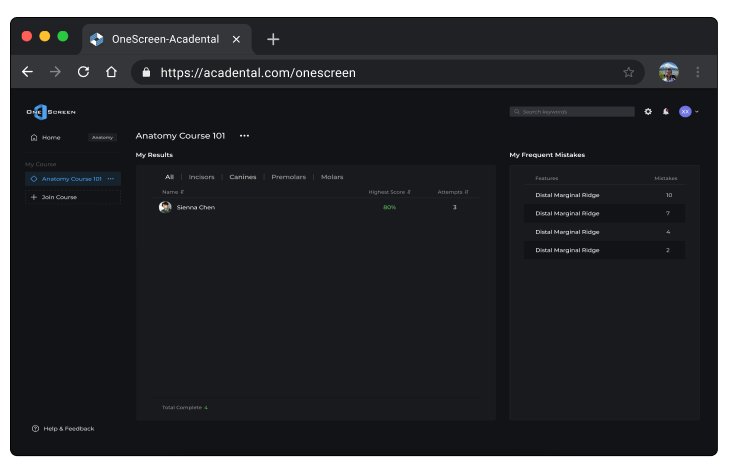Click the Anatomy tag beside Home
This screenshot has width=740, height=470.
click(102, 138)
